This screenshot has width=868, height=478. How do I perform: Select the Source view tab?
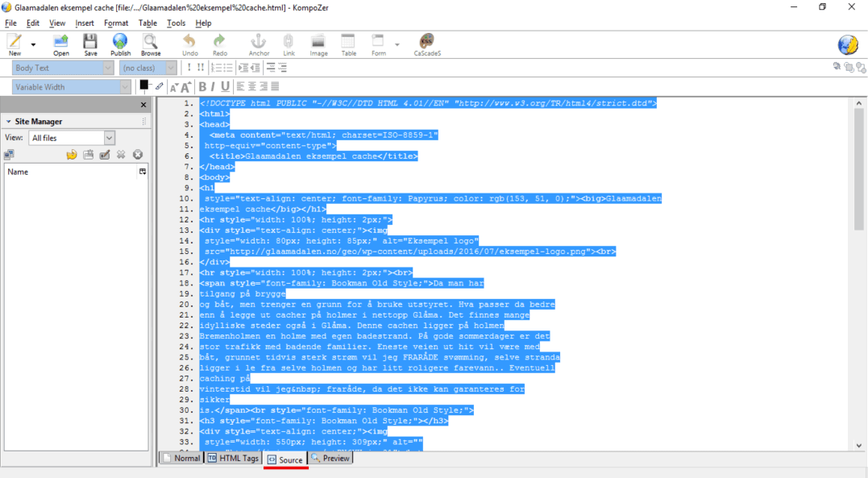285,459
